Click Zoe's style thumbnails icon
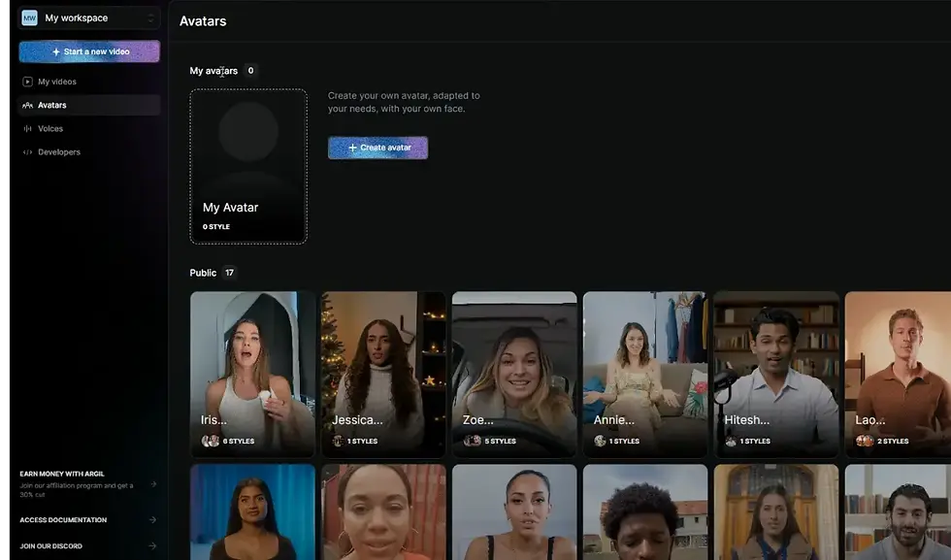This screenshot has width=951, height=560. click(x=473, y=441)
